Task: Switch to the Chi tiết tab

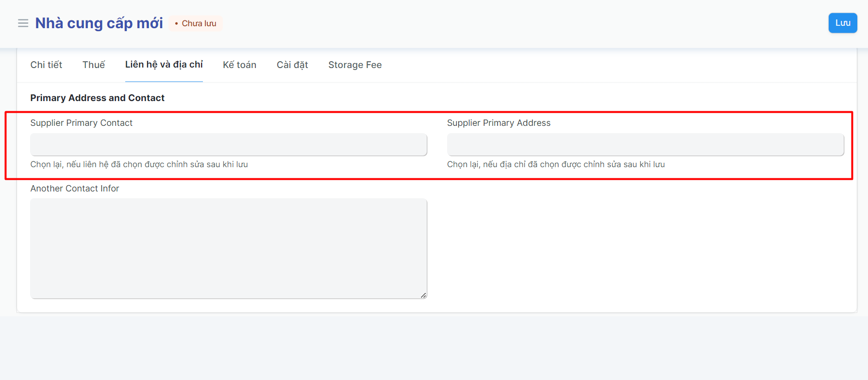Action: (46, 65)
